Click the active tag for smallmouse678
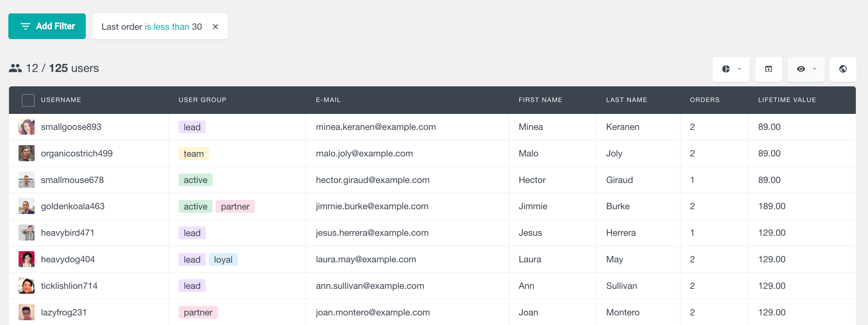 click(196, 180)
